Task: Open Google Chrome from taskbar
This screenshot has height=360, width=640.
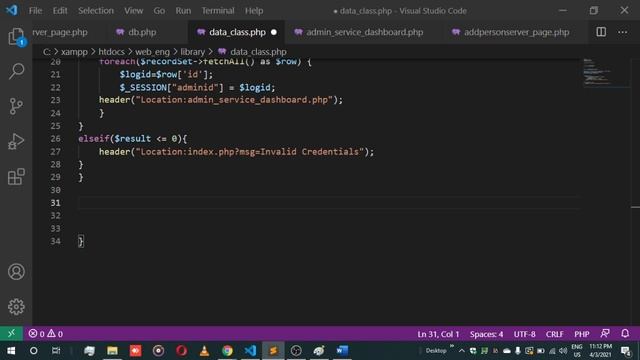Action: [x=227, y=350]
